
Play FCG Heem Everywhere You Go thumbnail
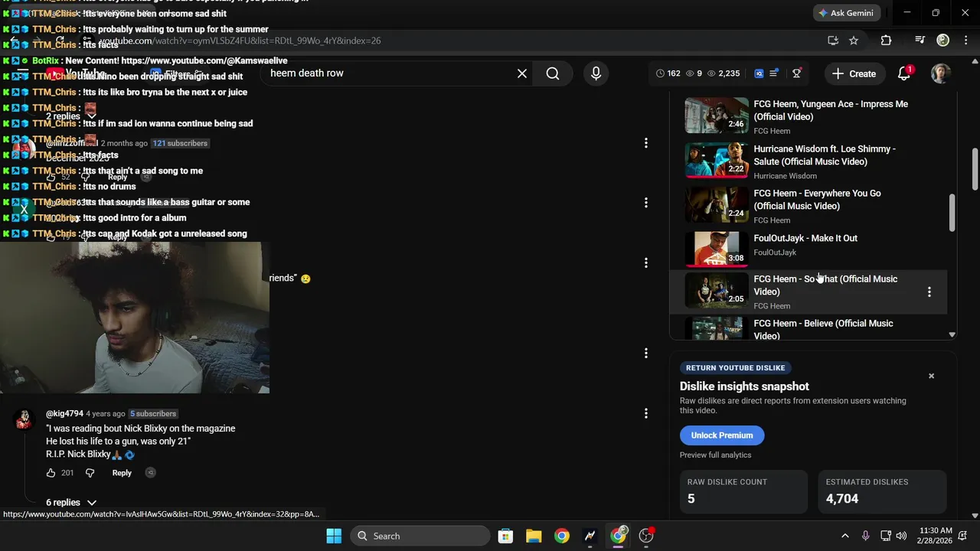pyautogui.click(x=717, y=204)
